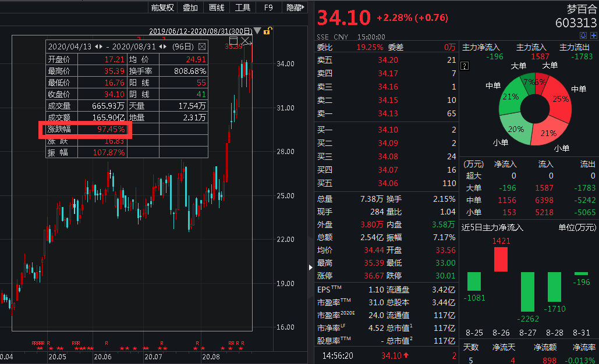Step the start date 2020/04/13 forward

click(101, 47)
